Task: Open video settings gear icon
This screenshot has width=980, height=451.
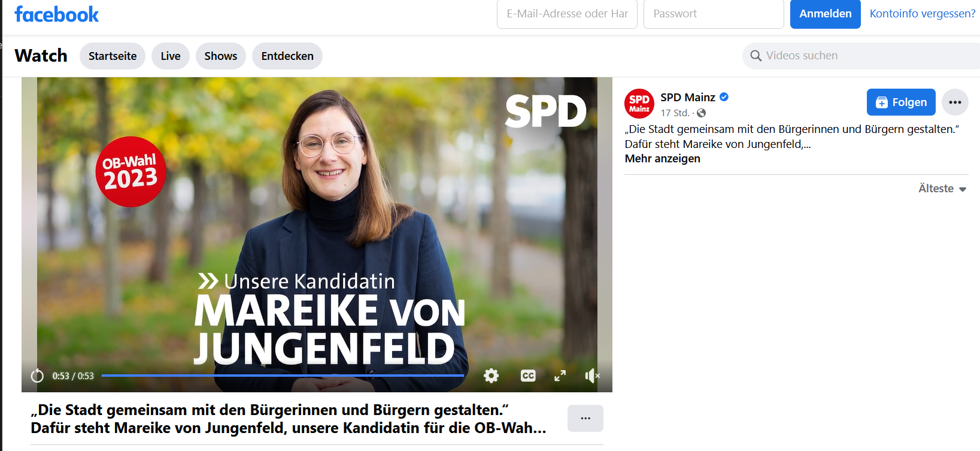Action: tap(491, 376)
